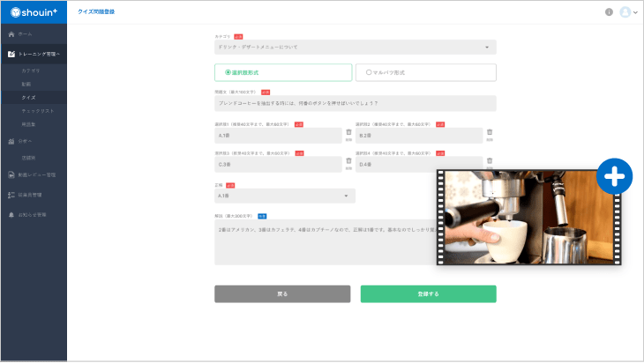This screenshot has height=363, width=644.
Task: Click the home icon in sidebar
Action: [x=11, y=33]
